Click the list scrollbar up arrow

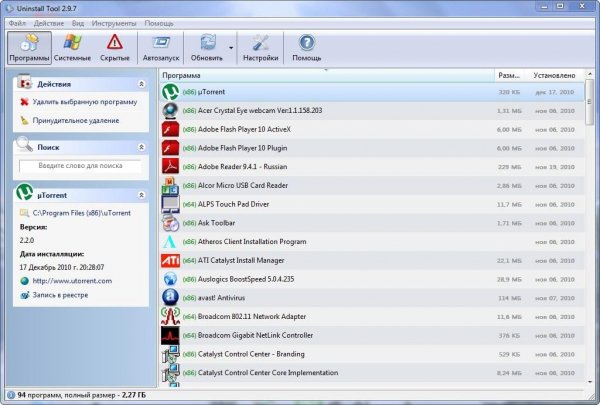(590, 73)
